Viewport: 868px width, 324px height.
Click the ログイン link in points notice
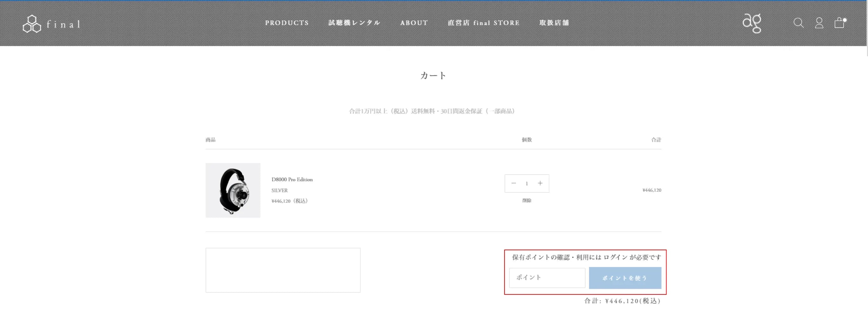click(615, 258)
